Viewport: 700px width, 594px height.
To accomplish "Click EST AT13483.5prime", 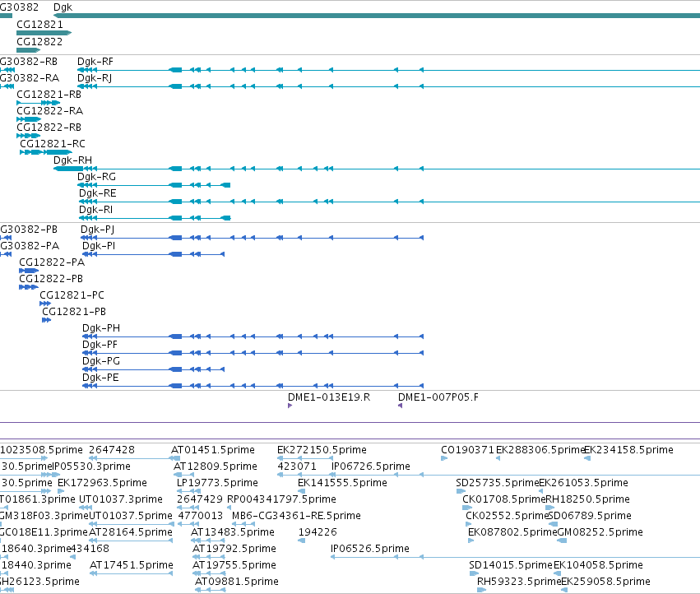I will coord(233,533).
